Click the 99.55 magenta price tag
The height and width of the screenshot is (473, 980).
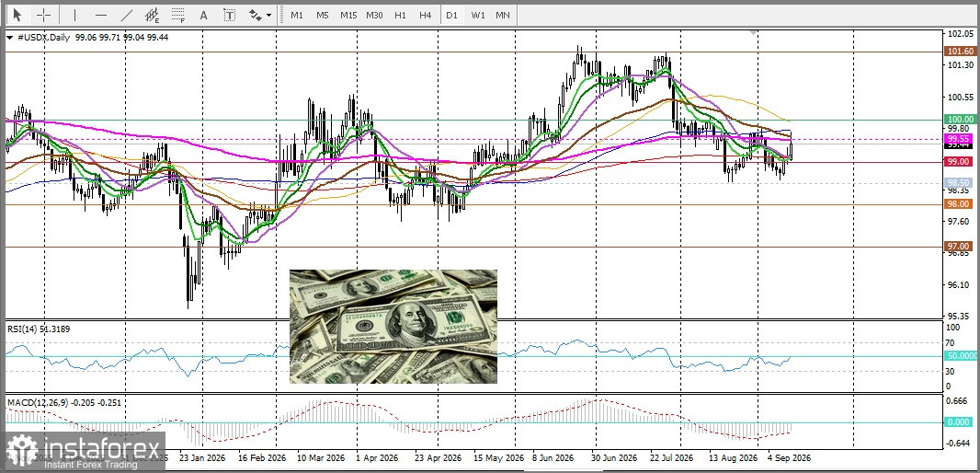pos(959,138)
